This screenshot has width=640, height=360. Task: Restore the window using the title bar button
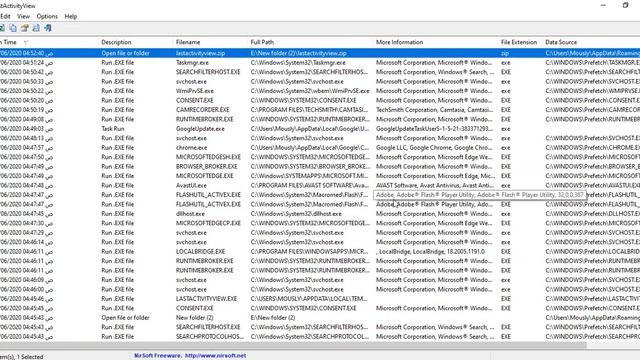(x=625, y=5)
